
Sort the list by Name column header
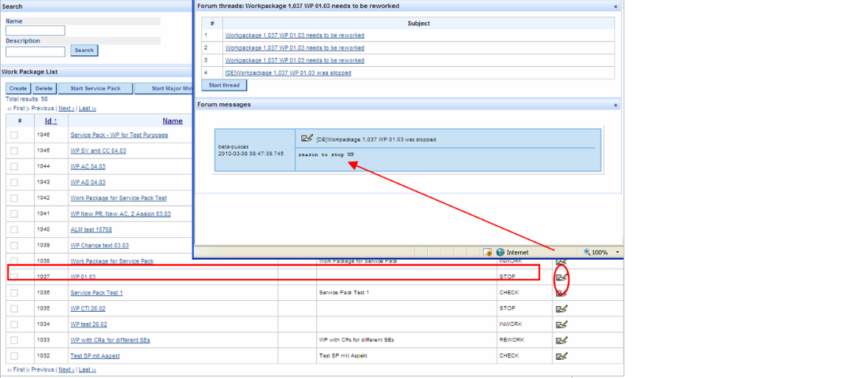[x=172, y=120]
